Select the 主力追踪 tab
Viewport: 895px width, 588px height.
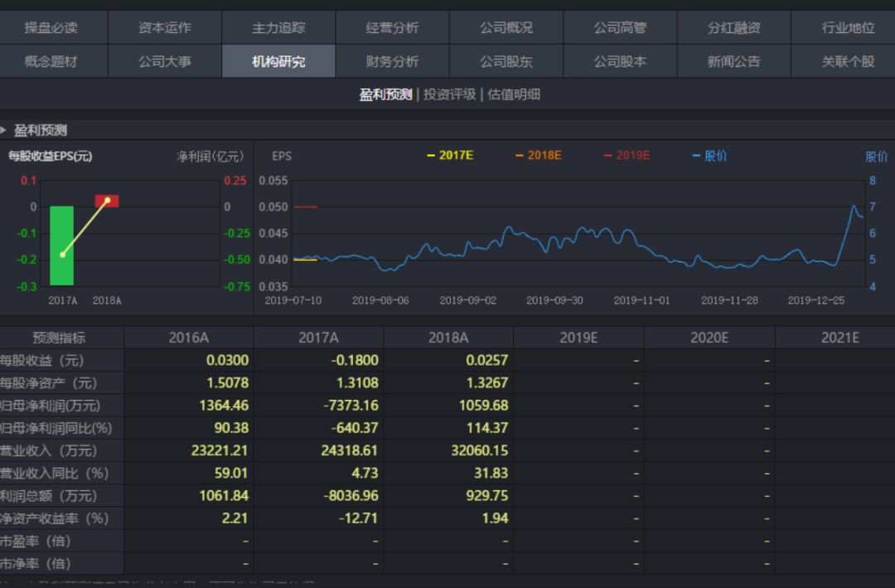pos(278,27)
